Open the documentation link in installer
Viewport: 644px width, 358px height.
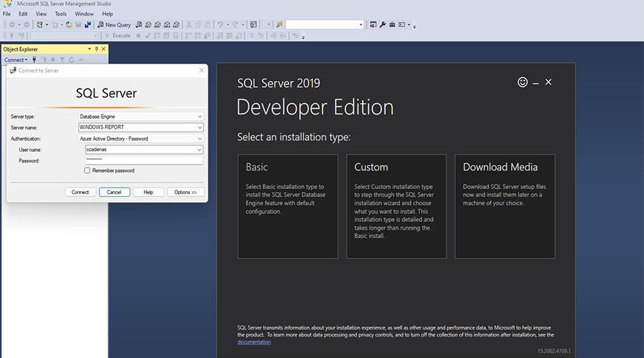tap(254, 342)
